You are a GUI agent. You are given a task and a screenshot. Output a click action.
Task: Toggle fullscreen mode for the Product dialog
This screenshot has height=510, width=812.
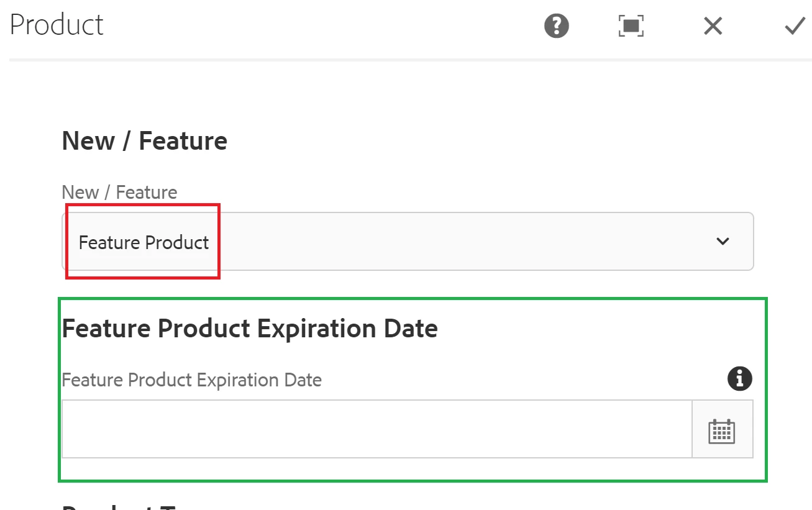pyautogui.click(x=631, y=26)
